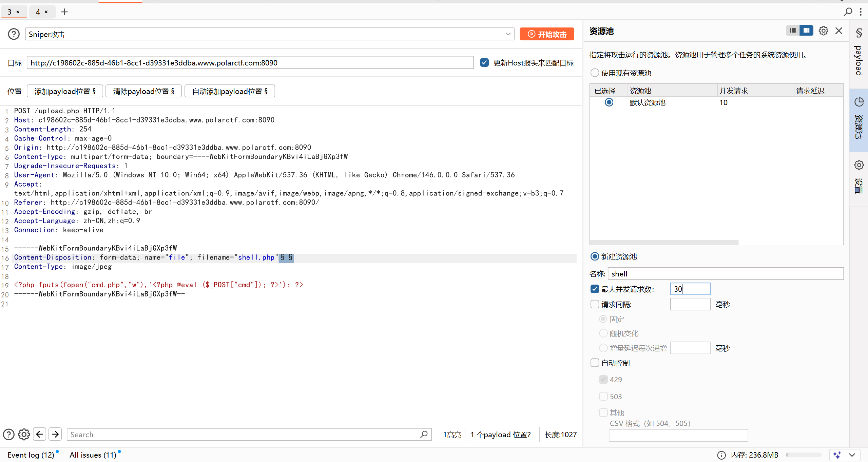This screenshot has height=462, width=868.
Task: Click the AI sparkle icon in the status bar
Action: tap(837, 455)
